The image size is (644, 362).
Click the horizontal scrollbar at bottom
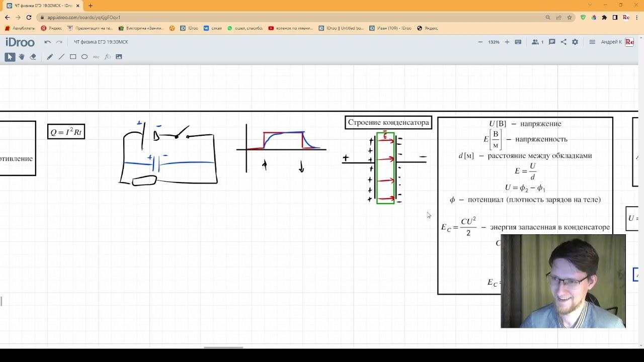pyautogui.click(x=223, y=347)
